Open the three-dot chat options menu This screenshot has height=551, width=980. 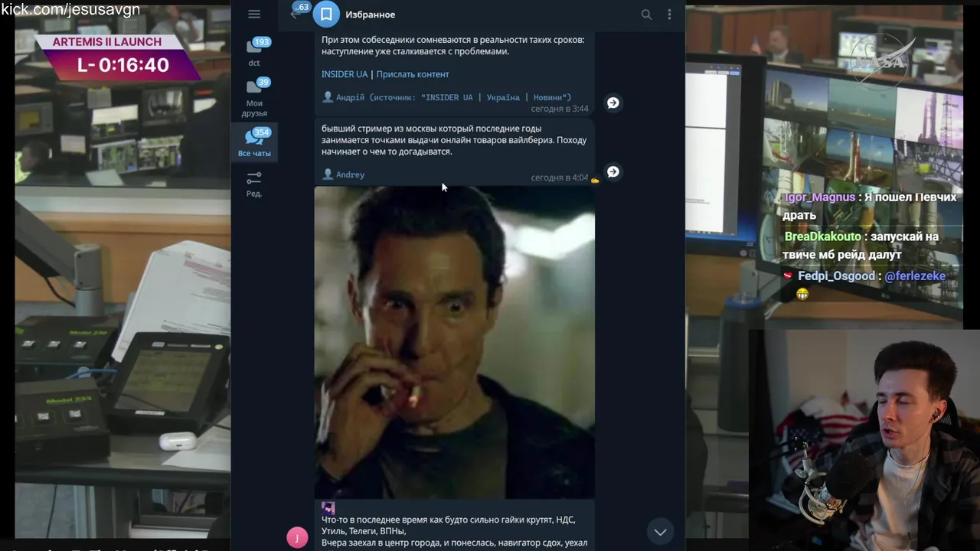[669, 14]
